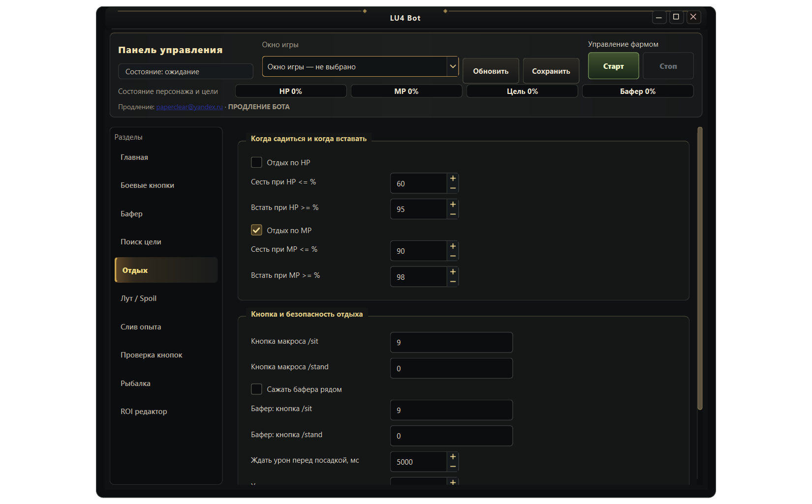Increase the "Сесть при HP" value
Viewport: 812px width, 504px height.
[453, 178]
